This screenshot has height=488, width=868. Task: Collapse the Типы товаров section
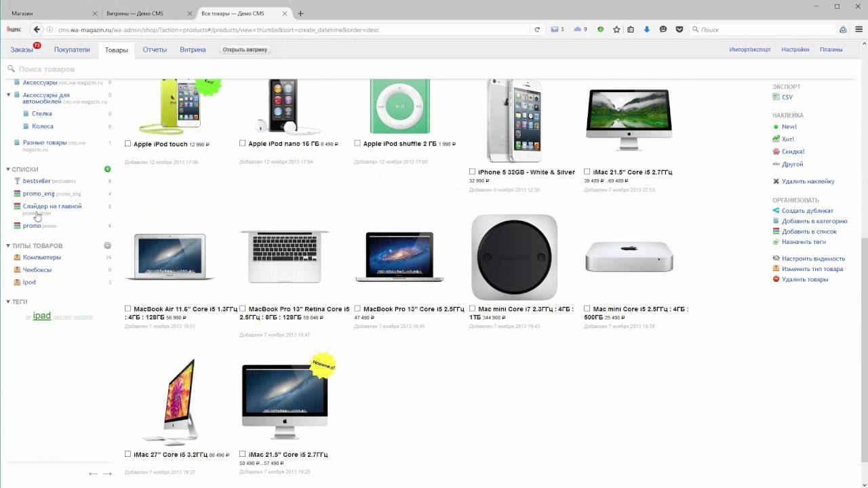point(8,245)
